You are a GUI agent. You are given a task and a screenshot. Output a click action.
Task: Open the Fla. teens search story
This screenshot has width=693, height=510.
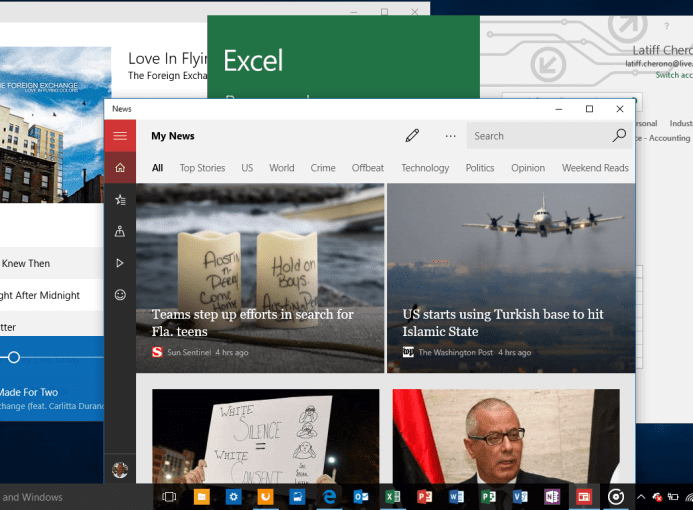(260, 278)
